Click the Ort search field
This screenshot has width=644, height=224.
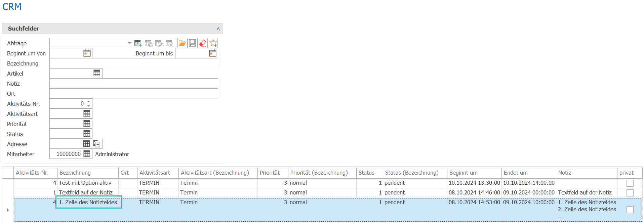coord(134,93)
